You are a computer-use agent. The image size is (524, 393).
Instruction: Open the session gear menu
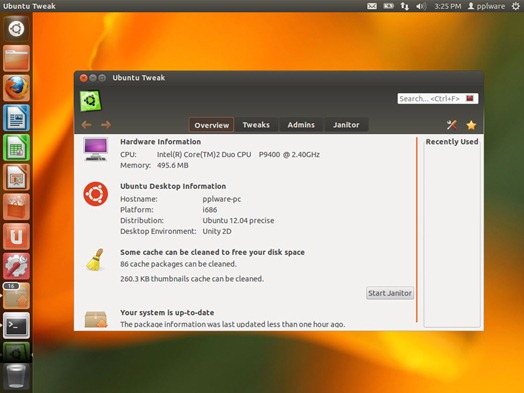[516, 6]
